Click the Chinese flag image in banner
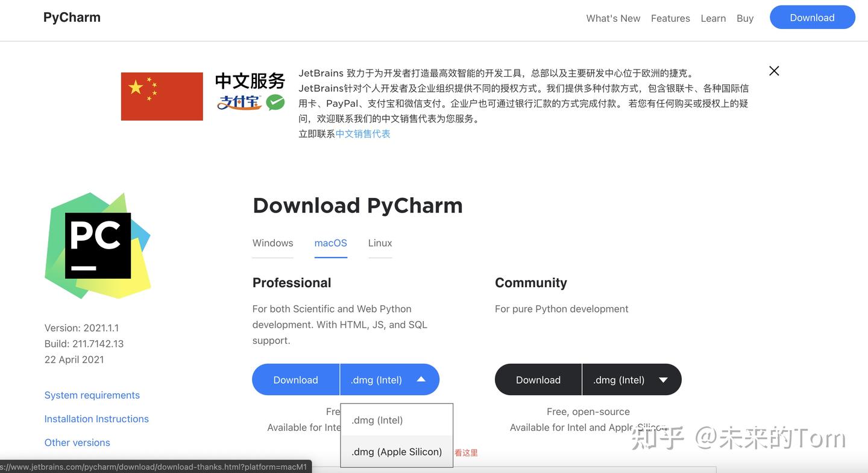 (162, 95)
